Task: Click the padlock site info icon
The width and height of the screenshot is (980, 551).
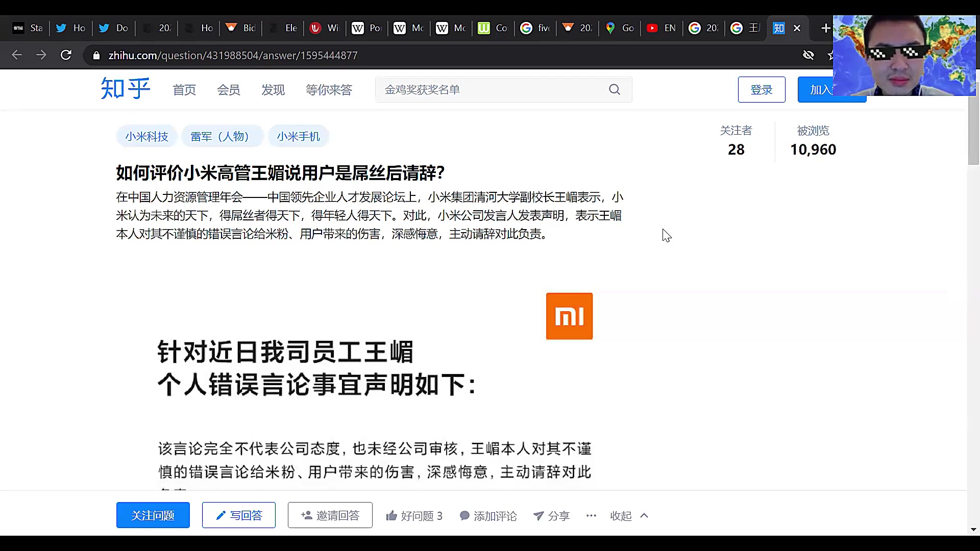Action: point(96,55)
